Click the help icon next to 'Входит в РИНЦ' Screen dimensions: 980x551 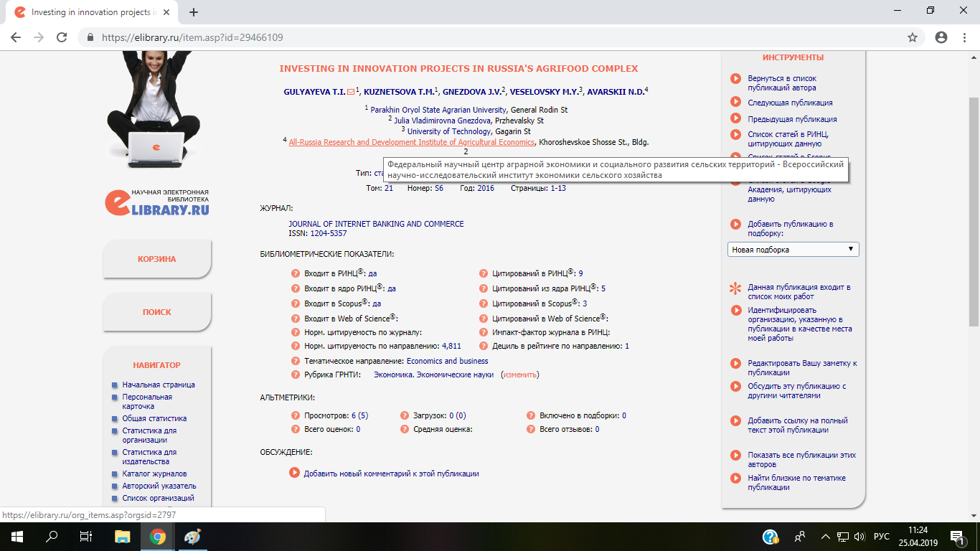(x=296, y=273)
